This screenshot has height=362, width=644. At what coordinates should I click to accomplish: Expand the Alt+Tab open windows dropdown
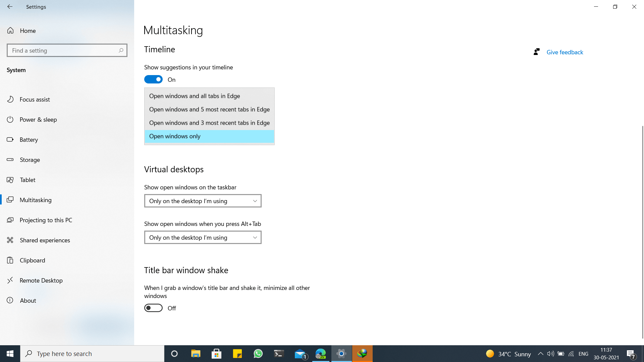(x=203, y=237)
